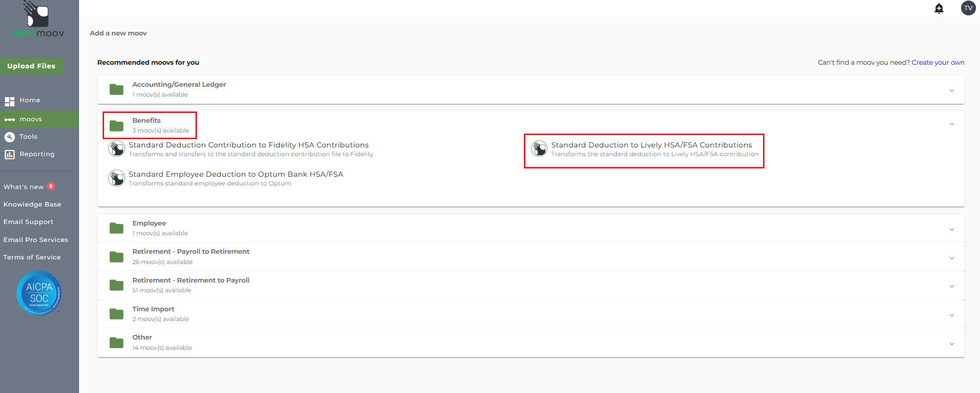Image resolution: width=980 pixels, height=393 pixels.
Task: Click the Accounting/General Ledger category title
Action: coord(179,85)
